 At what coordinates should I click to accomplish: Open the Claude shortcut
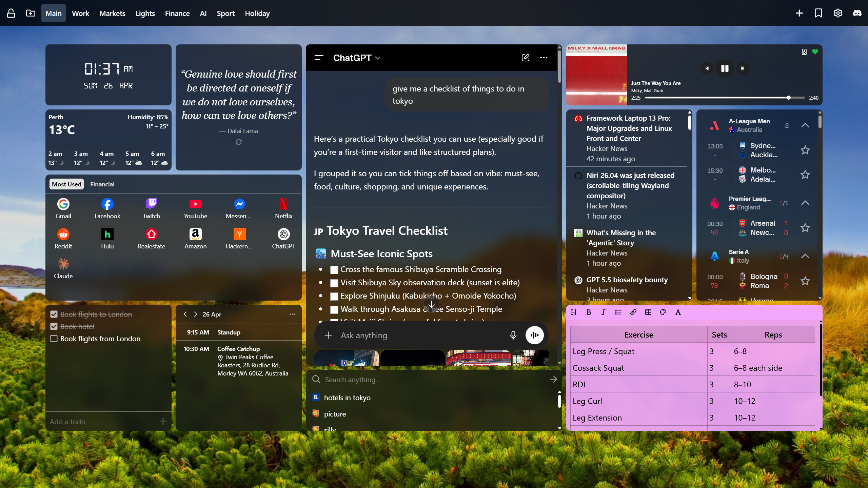click(63, 269)
